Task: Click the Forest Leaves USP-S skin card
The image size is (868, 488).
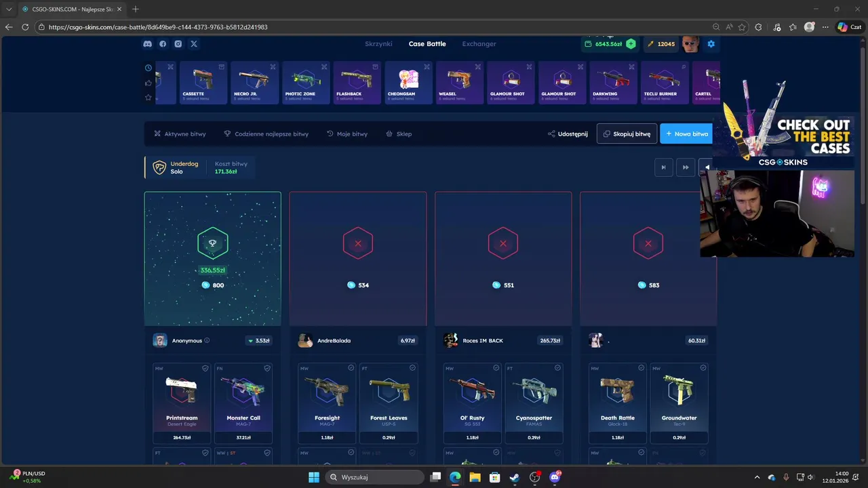Action: (389, 403)
